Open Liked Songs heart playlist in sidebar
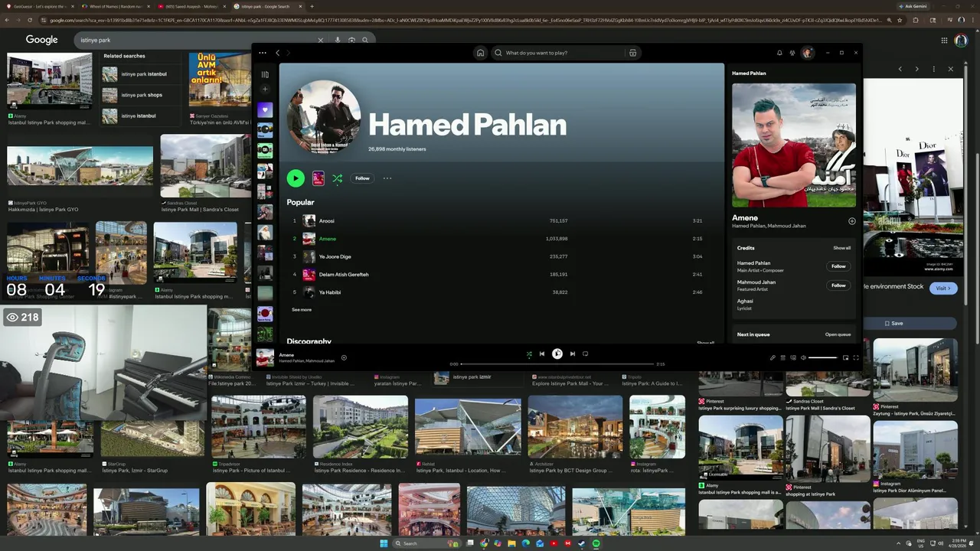Image resolution: width=980 pixels, height=551 pixels. click(265, 109)
